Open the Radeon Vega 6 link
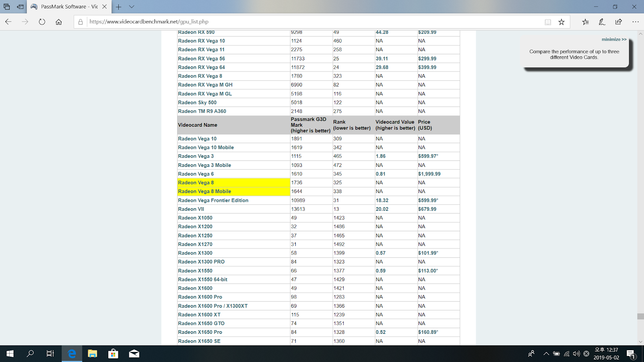The width and height of the screenshot is (644, 362). tap(196, 174)
